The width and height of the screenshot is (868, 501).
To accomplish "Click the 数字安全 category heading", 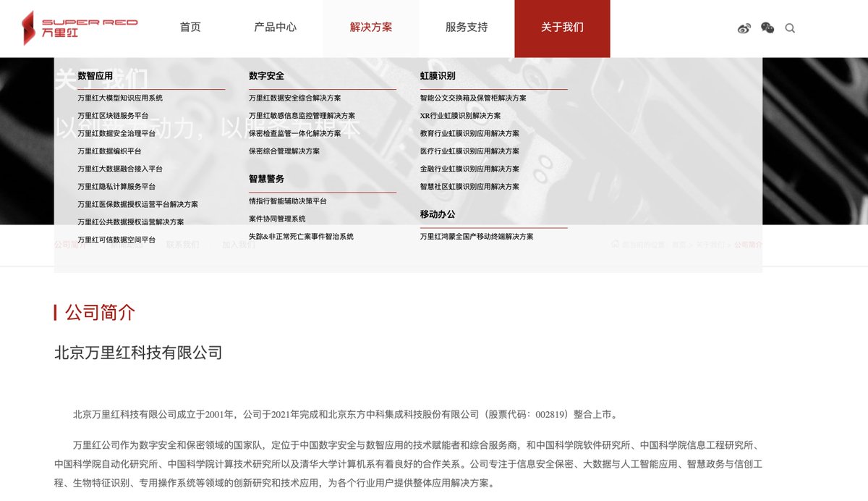I will [267, 76].
